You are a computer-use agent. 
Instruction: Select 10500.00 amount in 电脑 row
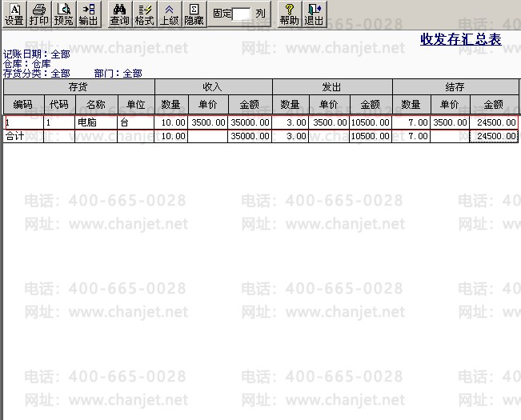(x=371, y=122)
